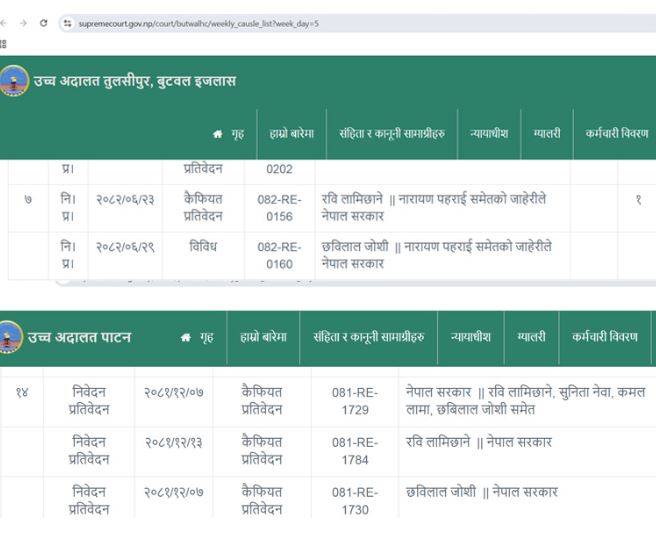The height and width of the screenshot is (534, 656).
Task: Open कर्मचारी विवरण in Tulsipur court menu
Action: coord(616,134)
